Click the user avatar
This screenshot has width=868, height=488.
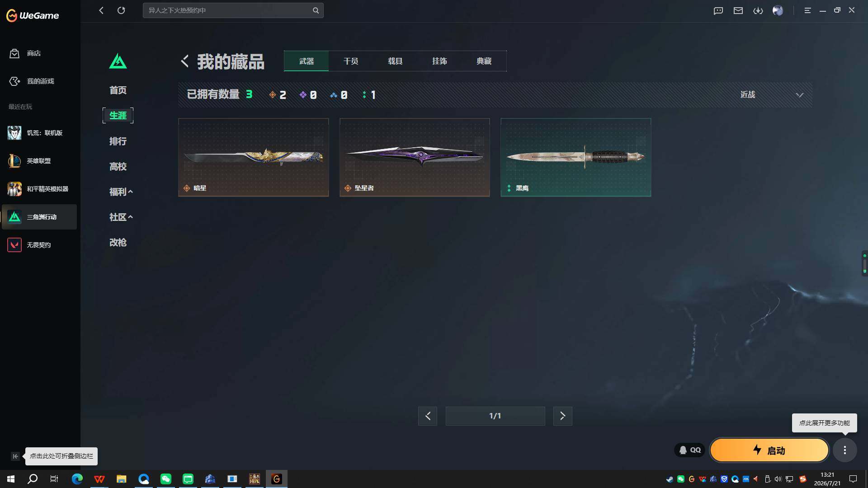tap(778, 10)
